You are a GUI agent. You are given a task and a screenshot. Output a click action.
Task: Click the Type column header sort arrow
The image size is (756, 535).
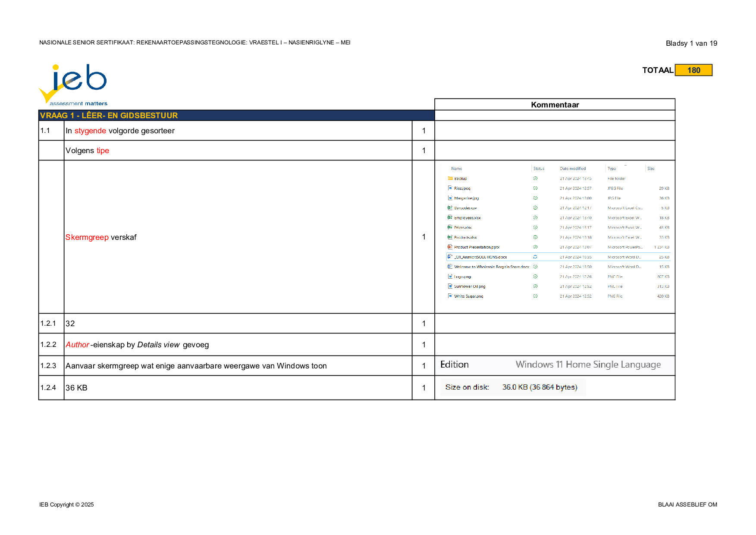625,165
